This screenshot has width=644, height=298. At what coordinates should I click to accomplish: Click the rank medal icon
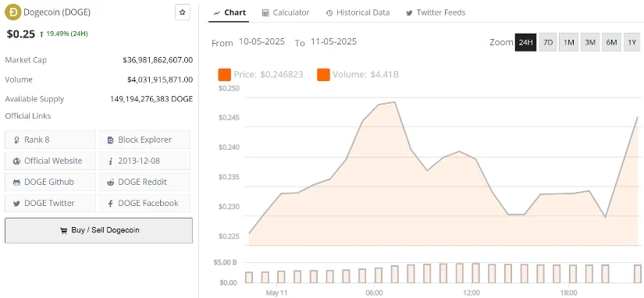click(x=16, y=140)
